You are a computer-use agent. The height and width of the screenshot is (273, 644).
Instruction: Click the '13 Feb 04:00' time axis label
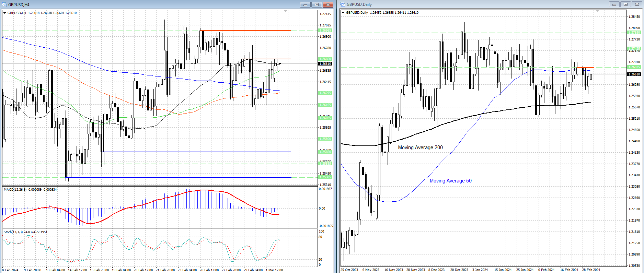point(55,270)
